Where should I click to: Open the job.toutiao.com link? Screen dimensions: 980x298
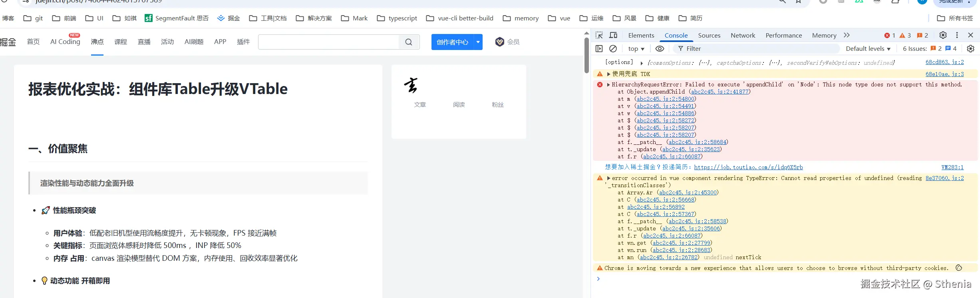pyautogui.click(x=748, y=167)
